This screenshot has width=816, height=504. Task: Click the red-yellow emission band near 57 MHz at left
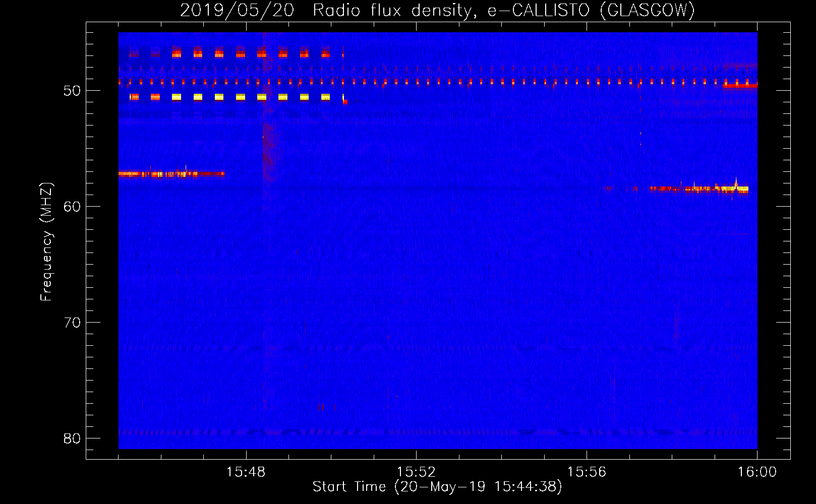171,174
